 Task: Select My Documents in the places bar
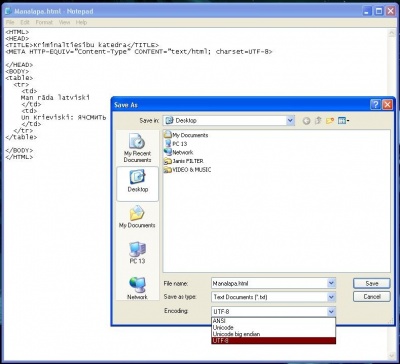[x=137, y=217]
